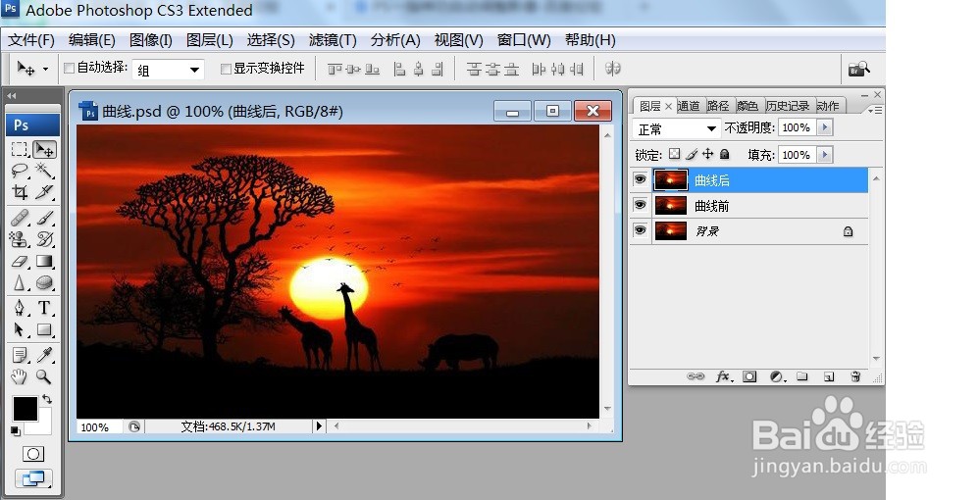Swap foreground and background colors

coord(47,398)
